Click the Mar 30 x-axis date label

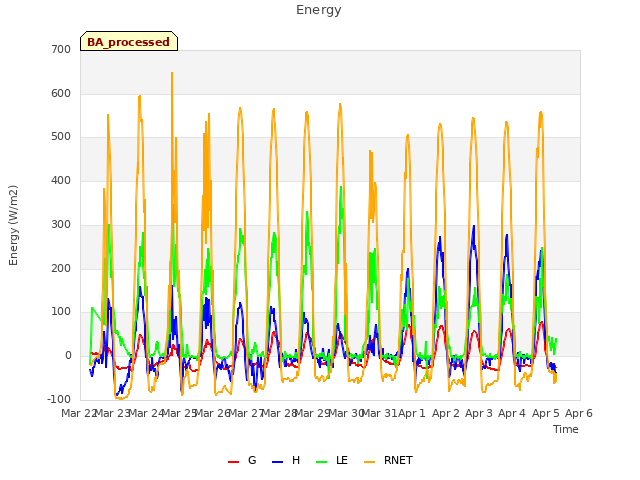346,413
